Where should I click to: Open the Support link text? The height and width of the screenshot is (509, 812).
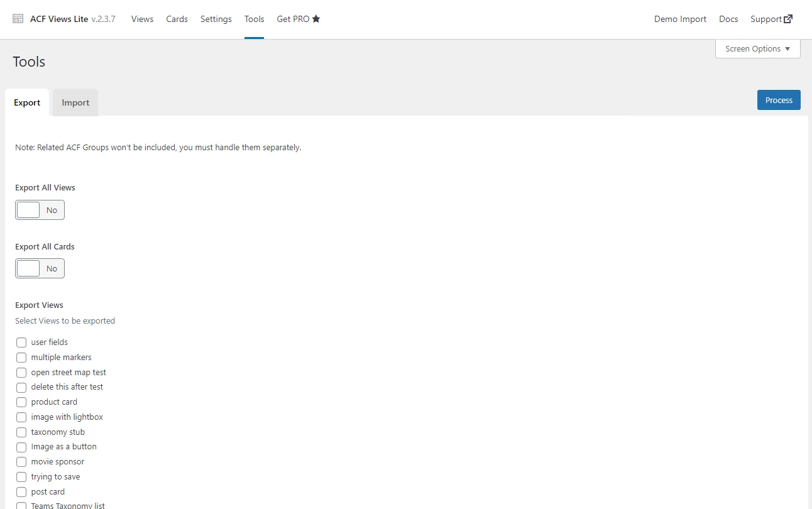[766, 19]
